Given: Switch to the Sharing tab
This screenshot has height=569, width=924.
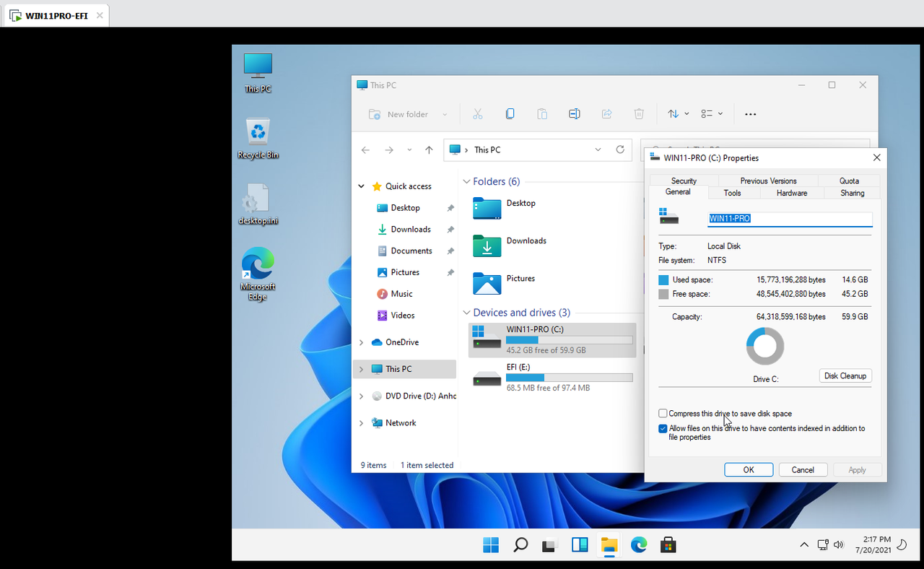Looking at the screenshot, I should coord(853,194).
